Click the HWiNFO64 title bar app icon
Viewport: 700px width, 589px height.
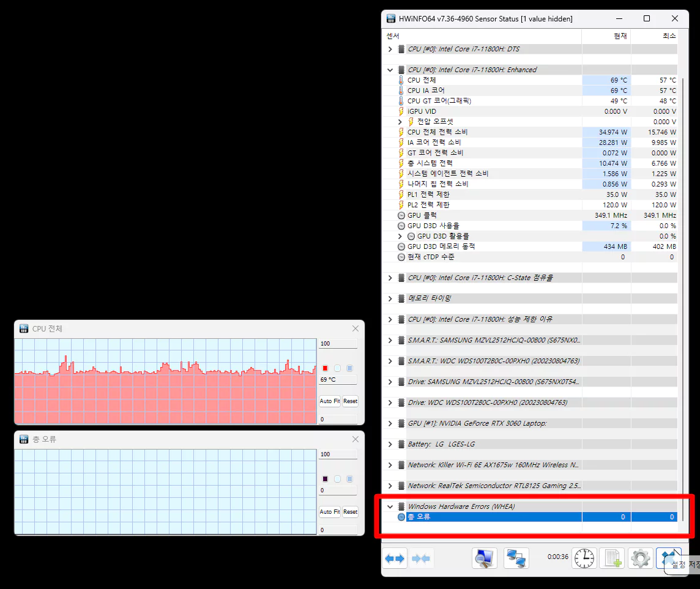391,18
